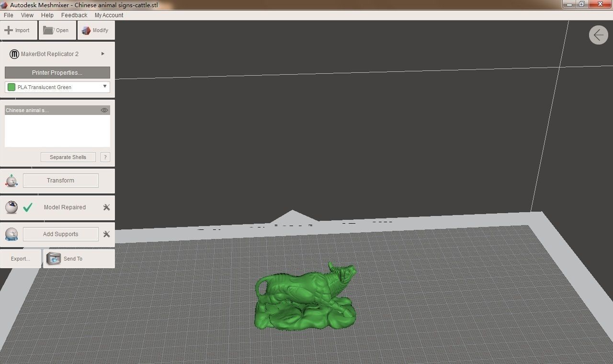This screenshot has width=613, height=364.
Task: Click Separate Shells button
Action: point(68,157)
